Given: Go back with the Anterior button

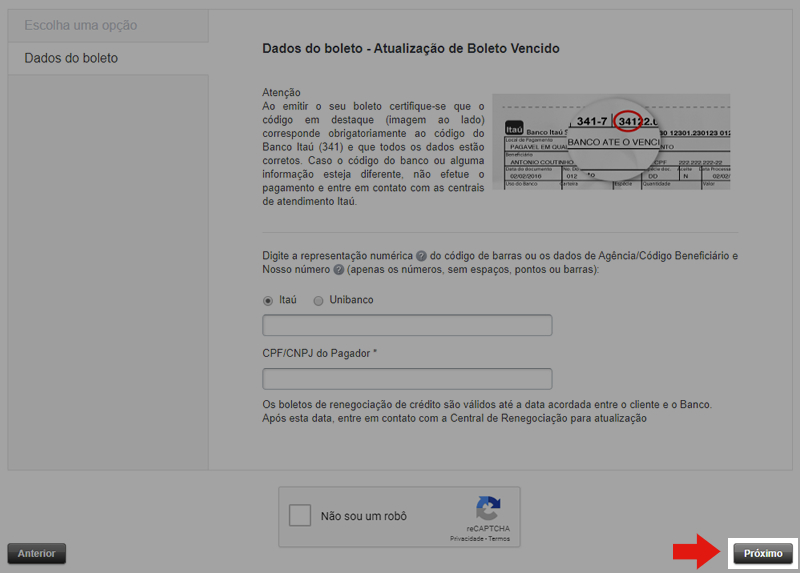Looking at the screenshot, I should pyautogui.click(x=37, y=554).
